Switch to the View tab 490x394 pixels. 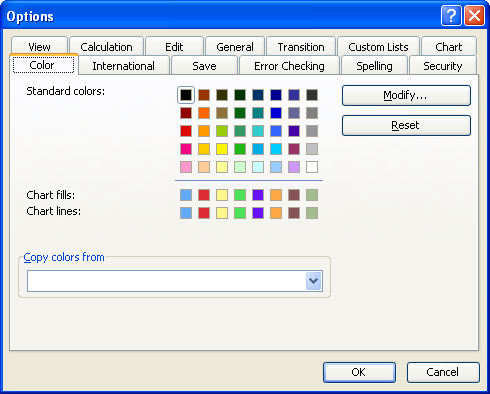39,47
